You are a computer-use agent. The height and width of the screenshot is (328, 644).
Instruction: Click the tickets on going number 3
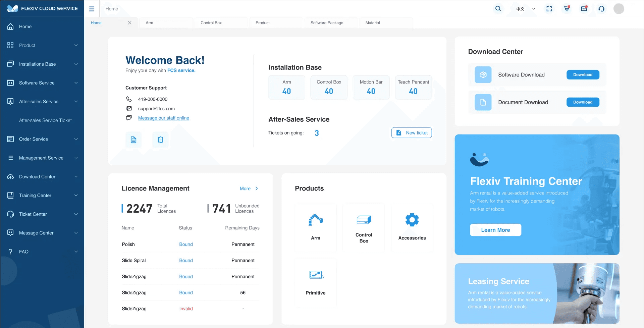[317, 133]
